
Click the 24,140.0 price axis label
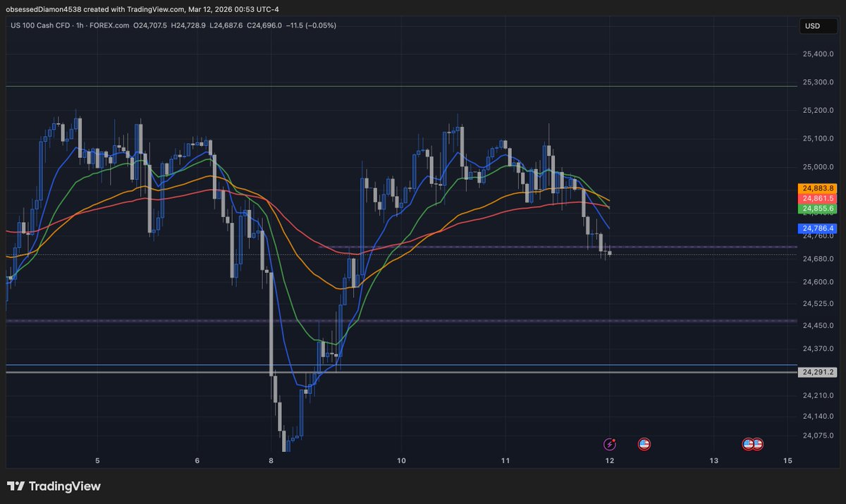click(818, 417)
